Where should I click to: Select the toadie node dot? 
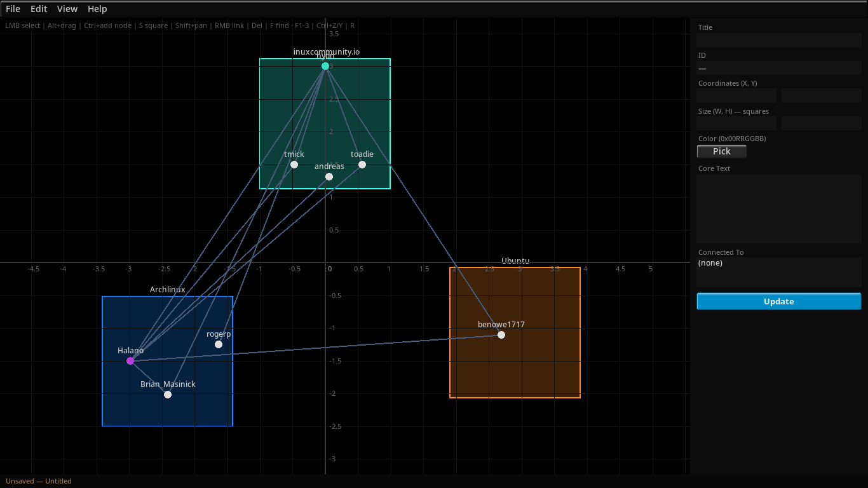362,165
